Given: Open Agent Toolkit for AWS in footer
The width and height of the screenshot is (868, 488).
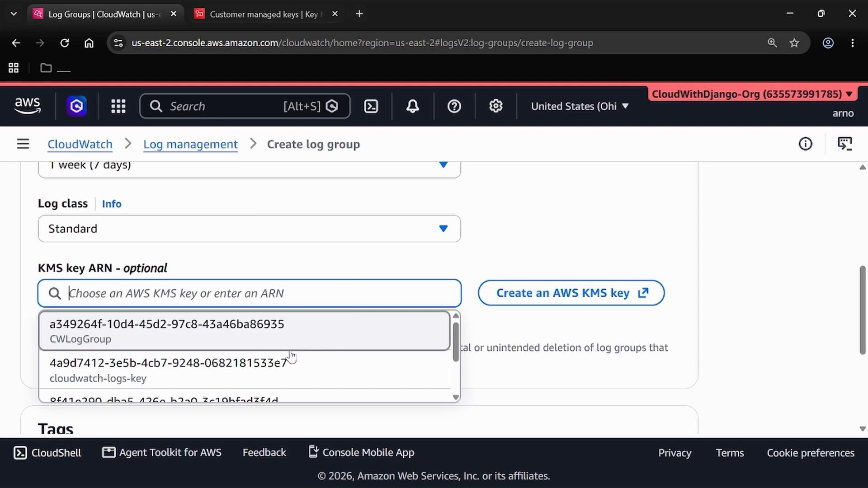Looking at the screenshot, I should pos(162,453).
